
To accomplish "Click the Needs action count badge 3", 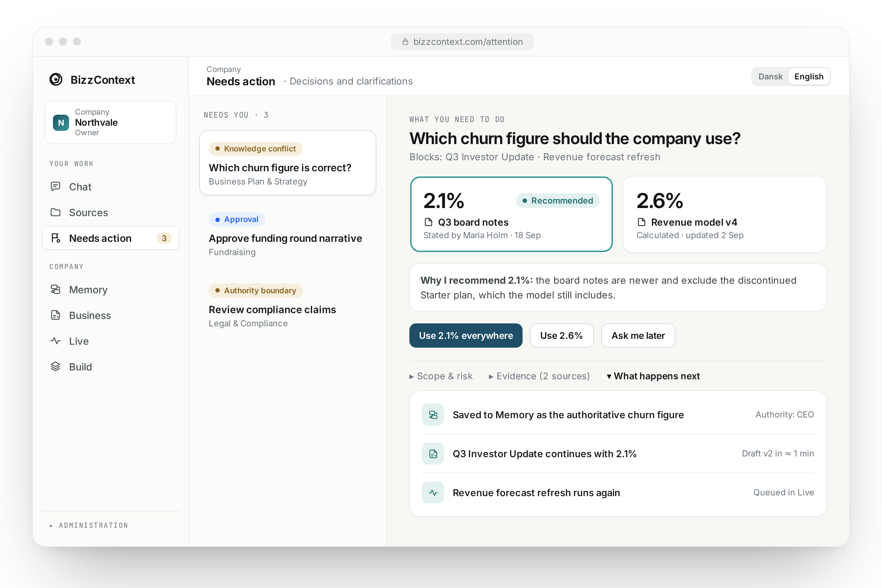I will coord(164,238).
